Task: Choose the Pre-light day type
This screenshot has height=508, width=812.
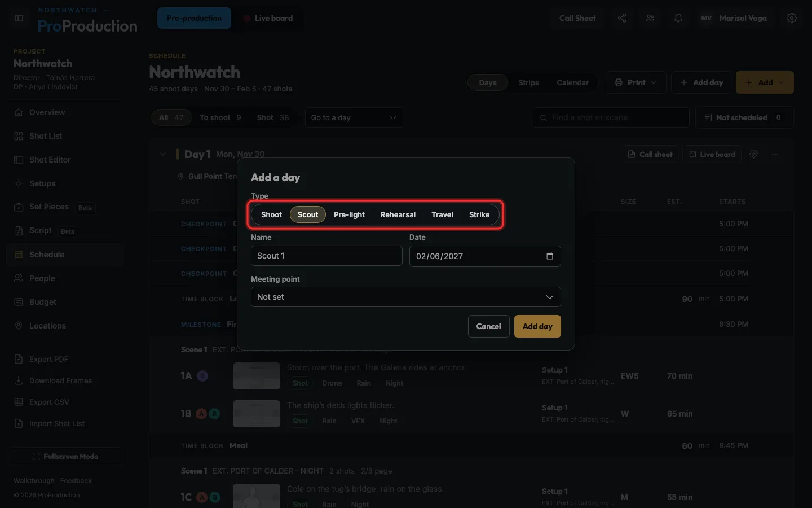Action: click(x=349, y=214)
